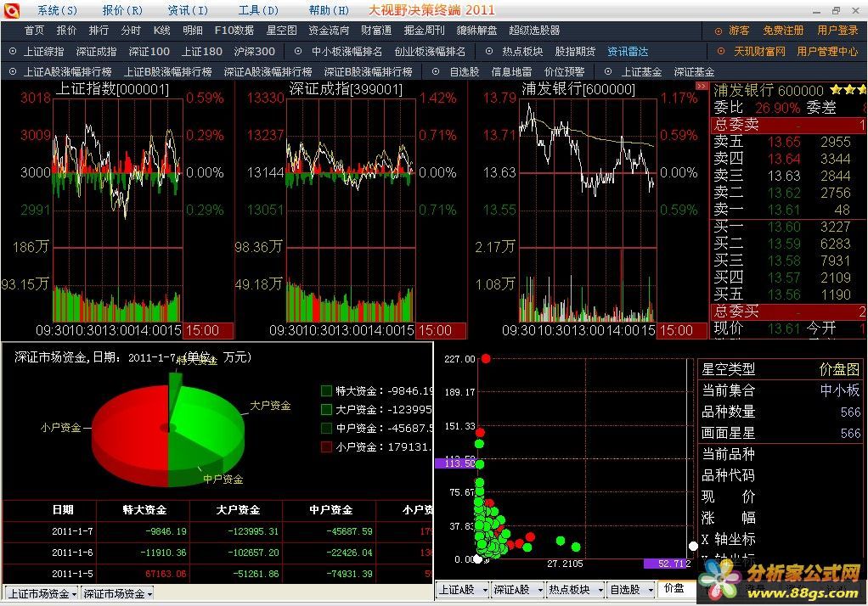The width and height of the screenshot is (868, 606).
Task: Switch to the 价盘 tab
Action: [x=674, y=589]
